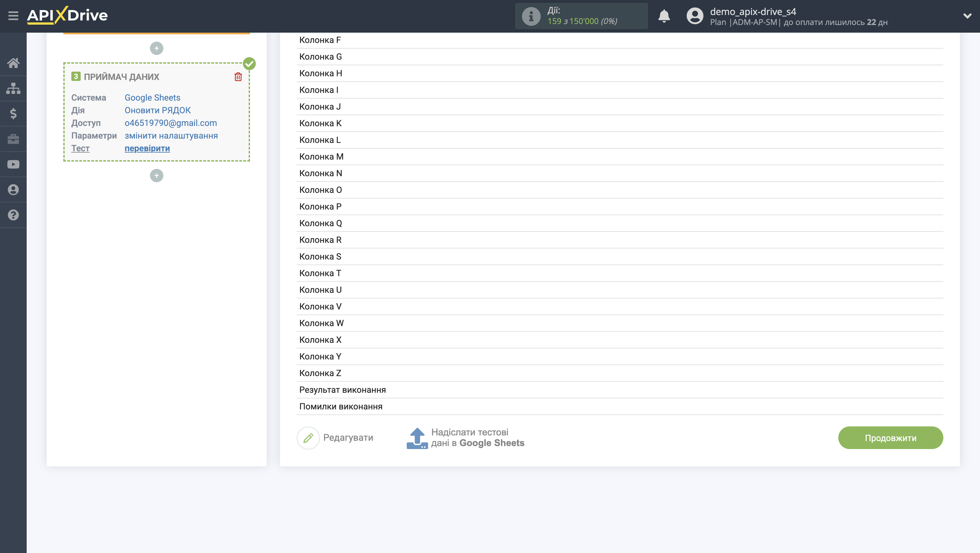Click the 'Редагувати' label
980x553 pixels.
pos(348,438)
